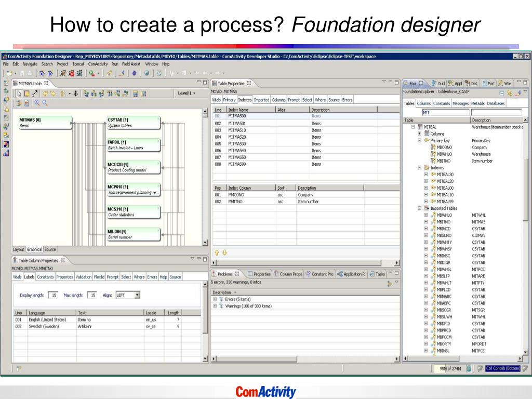Select the CSYTAB [1] System tables node
Viewport: 532px width, 399px height.
point(133,123)
